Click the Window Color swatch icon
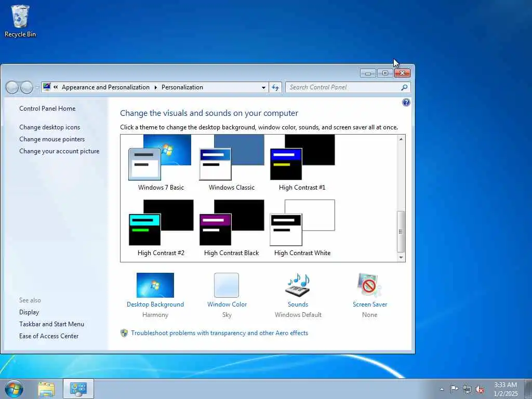The height and width of the screenshot is (399, 532). [227, 285]
